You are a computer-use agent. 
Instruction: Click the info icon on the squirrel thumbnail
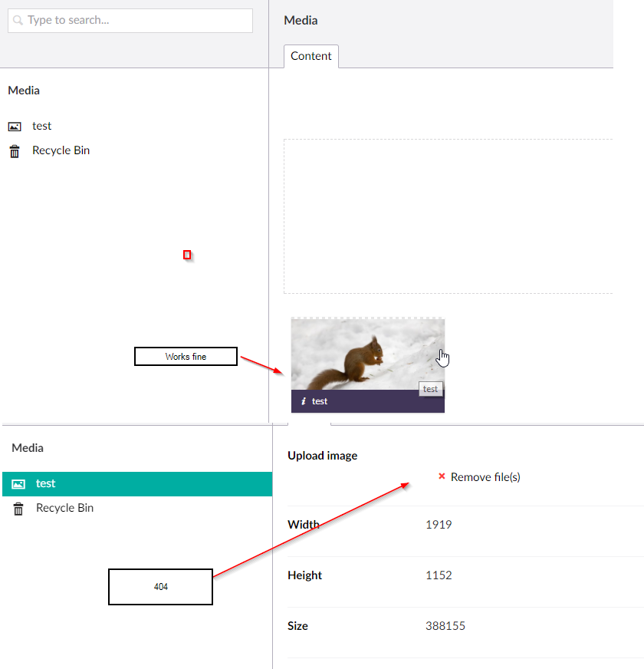pos(304,401)
